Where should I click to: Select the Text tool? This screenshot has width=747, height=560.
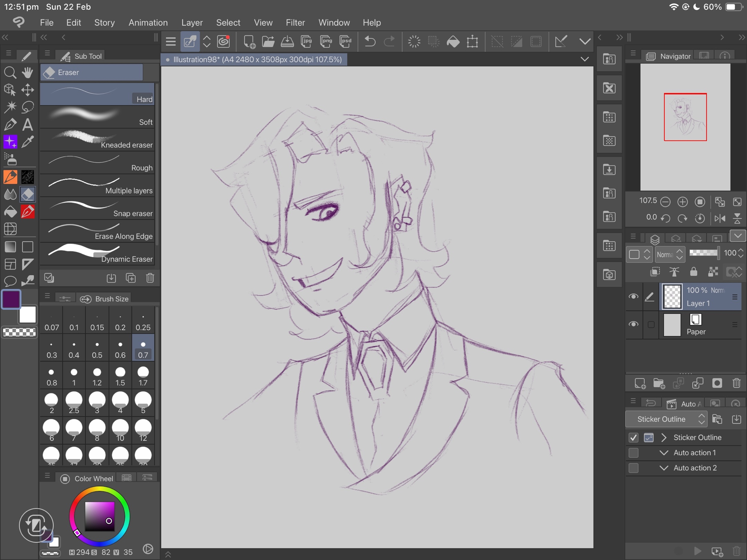(x=27, y=125)
